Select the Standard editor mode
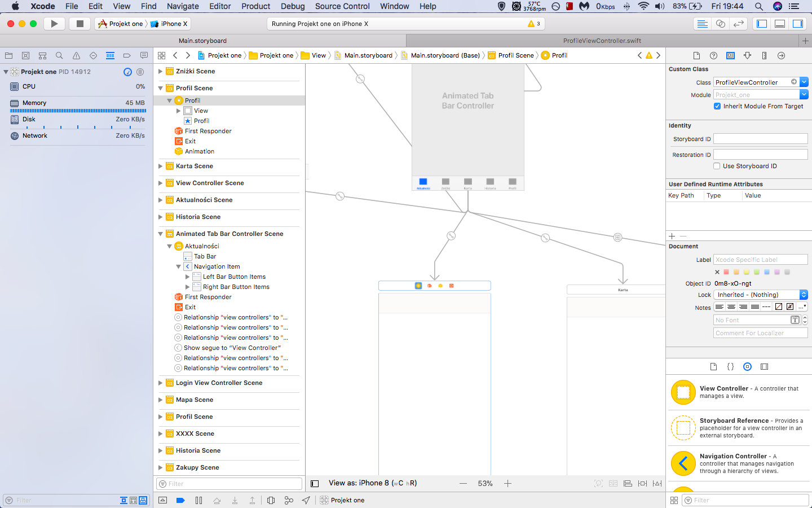 (702, 24)
